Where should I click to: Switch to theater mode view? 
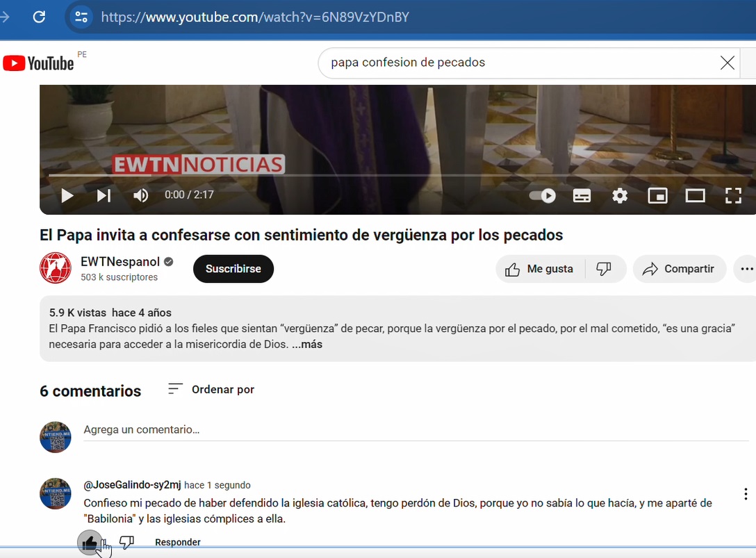(695, 196)
